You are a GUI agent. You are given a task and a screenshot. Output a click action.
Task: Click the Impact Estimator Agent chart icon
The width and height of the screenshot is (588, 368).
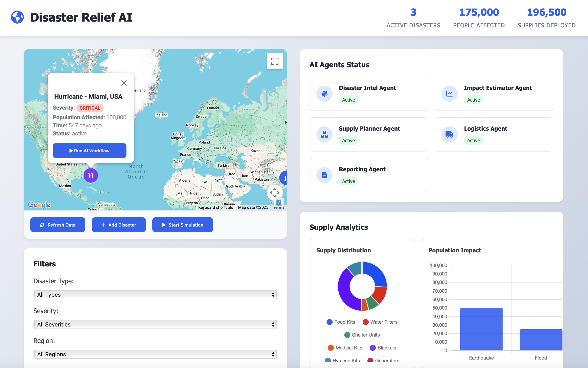point(449,94)
